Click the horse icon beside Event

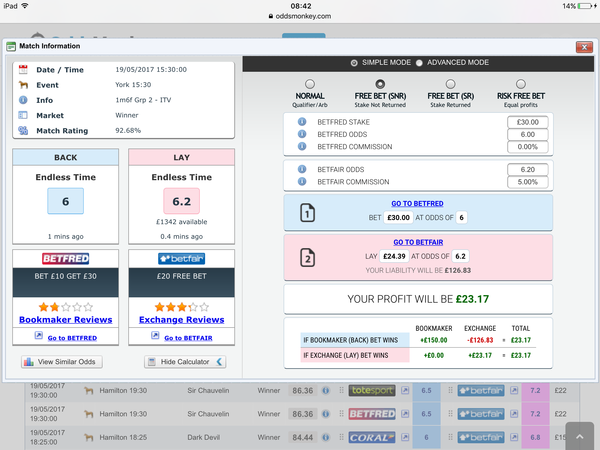click(23, 85)
